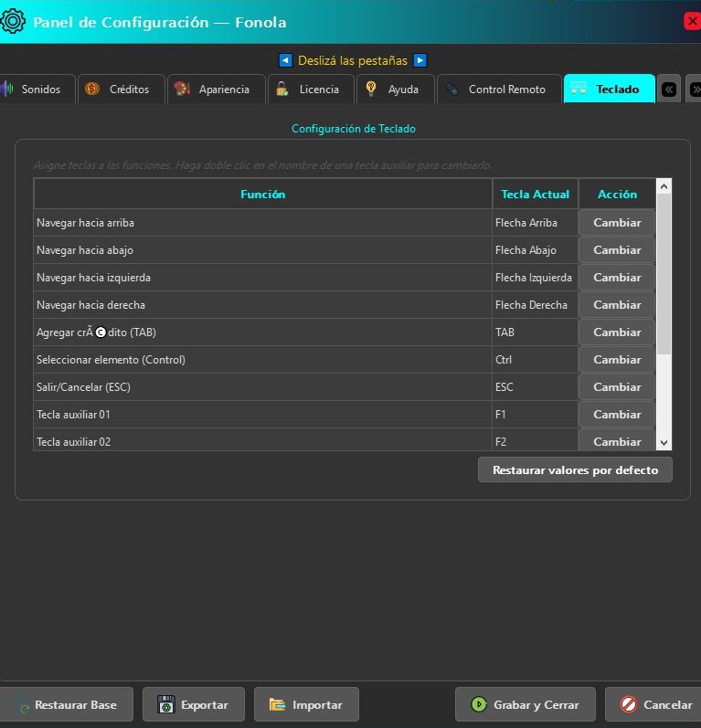Click the left blue arrow beside Deslizá las pestañas

[285, 60]
